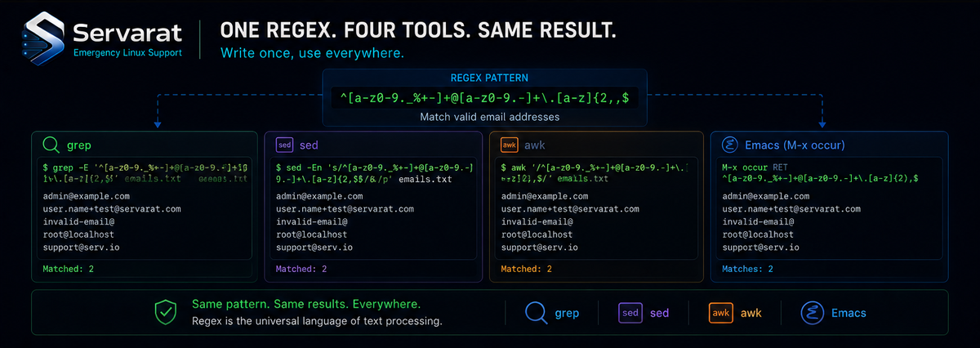Screen dimensions: 980x348
Task: Click the sed icon in the bottom bar
Action: click(630, 312)
